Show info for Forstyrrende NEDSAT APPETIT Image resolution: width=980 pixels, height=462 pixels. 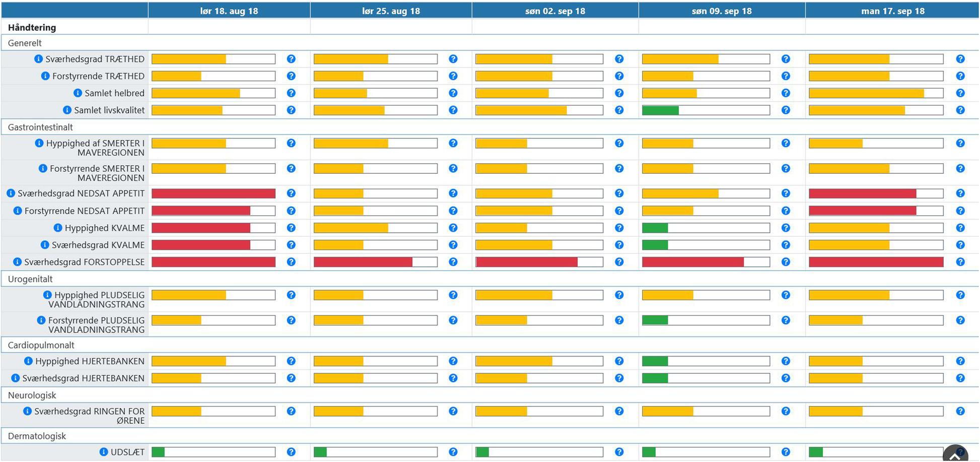pyautogui.click(x=18, y=211)
